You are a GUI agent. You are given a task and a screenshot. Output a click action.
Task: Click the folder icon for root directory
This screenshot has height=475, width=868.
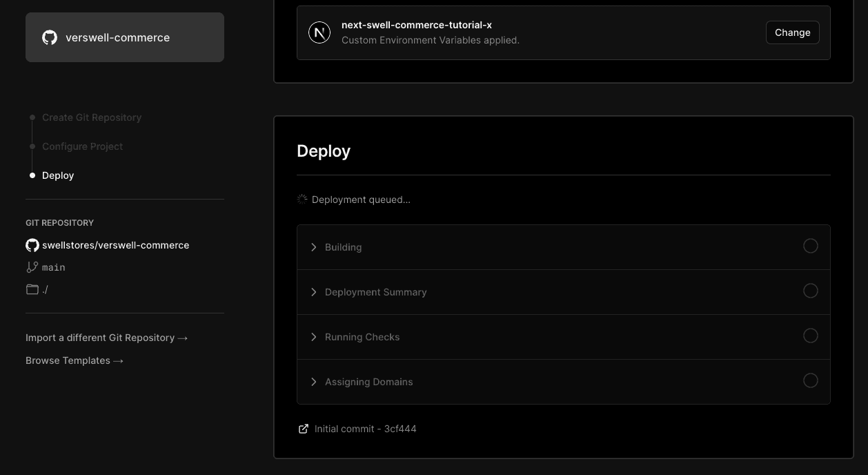[32, 289]
